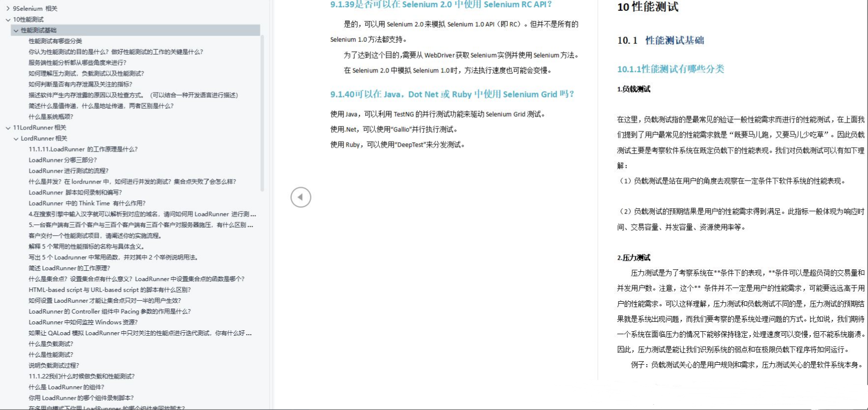Open bookmark 什么是负载测试
The height and width of the screenshot is (410, 868).
coord(51,344)
